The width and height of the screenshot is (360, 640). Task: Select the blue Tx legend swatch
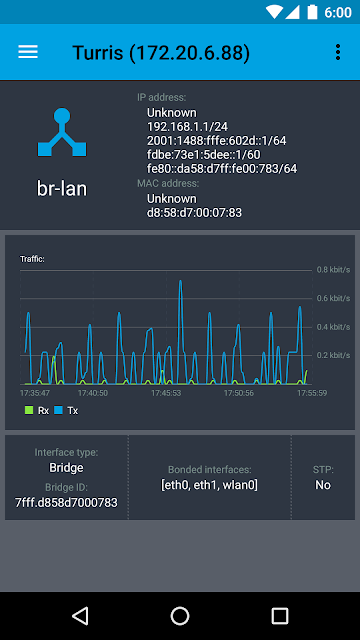click(x=58, y=411)
